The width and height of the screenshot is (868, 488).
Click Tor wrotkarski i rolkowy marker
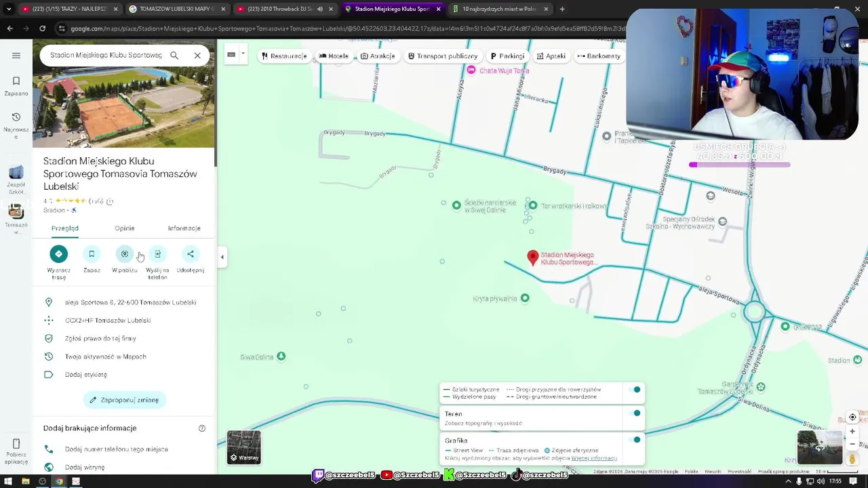533,205
